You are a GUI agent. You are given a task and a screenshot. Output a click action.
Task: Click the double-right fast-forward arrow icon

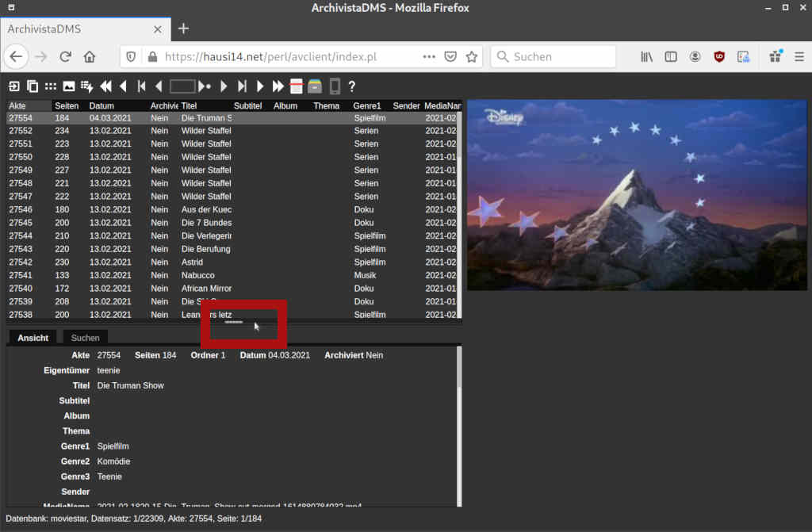pyautogui.click(x=278, y=86)
